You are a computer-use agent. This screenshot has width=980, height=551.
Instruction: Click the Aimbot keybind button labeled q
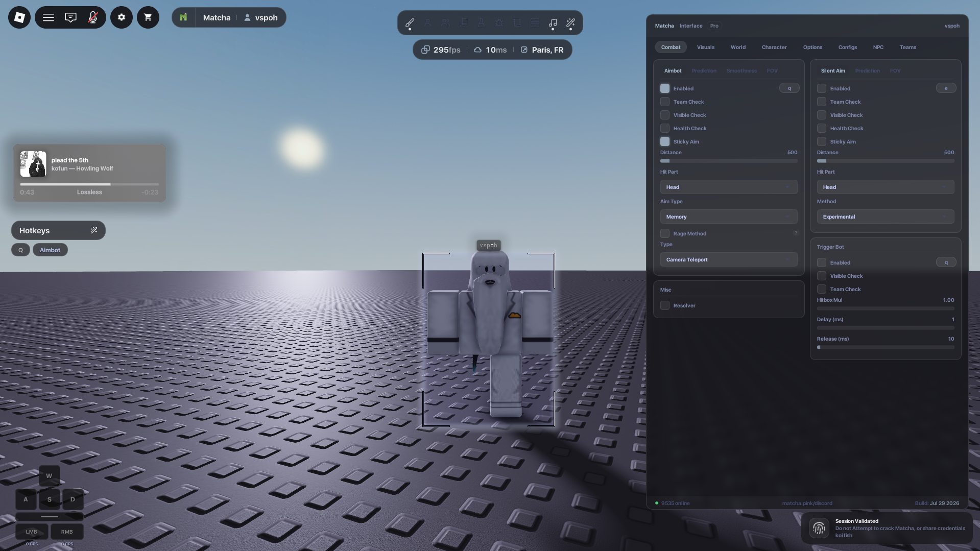[789, 88]
